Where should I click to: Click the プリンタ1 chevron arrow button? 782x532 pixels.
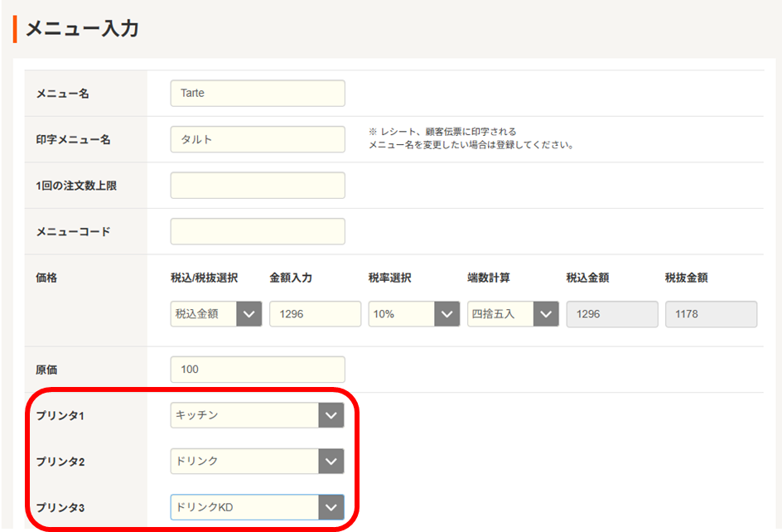point(331,415)
